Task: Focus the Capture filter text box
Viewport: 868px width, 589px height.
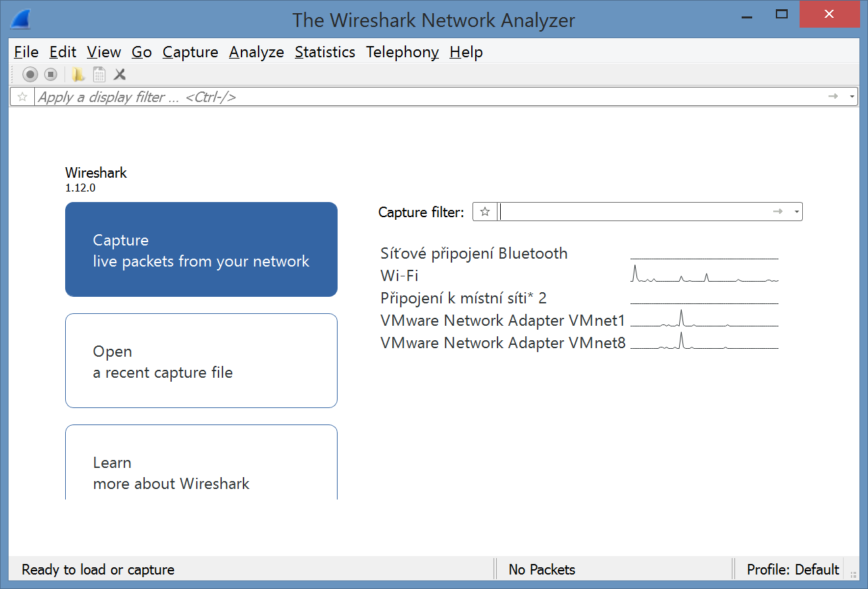Action: [633, 211]
